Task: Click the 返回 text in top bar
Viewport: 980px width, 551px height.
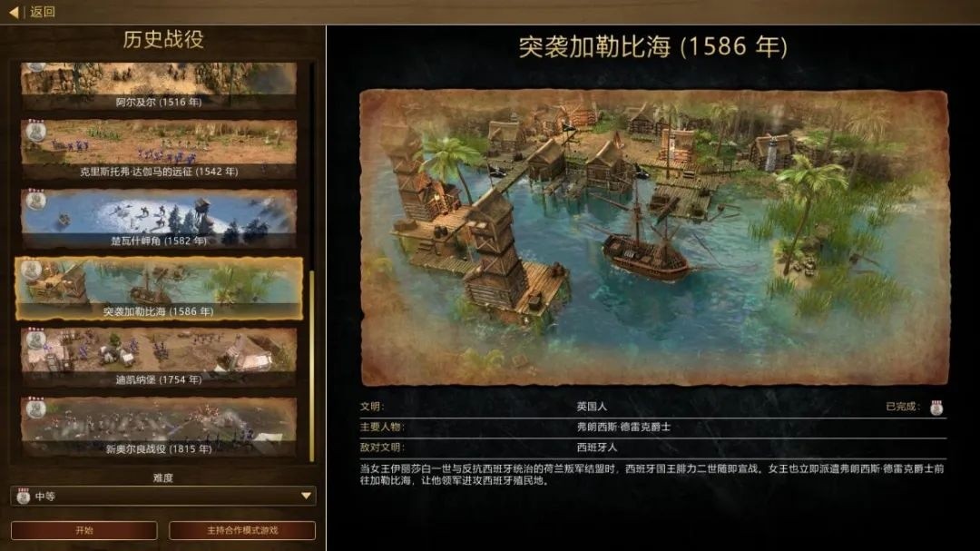Action: [x=43, y=12]
